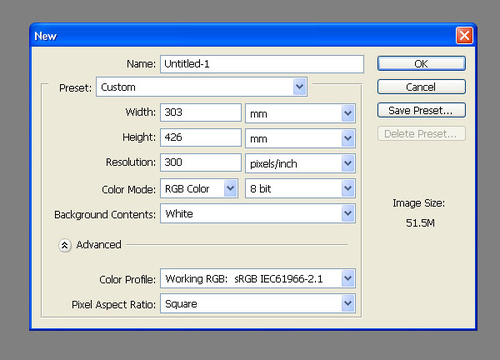Image resolution: width=500 pixels, height=360 pixels.
Task: Open the Color Profile dropdown
Action: (258, 278)
